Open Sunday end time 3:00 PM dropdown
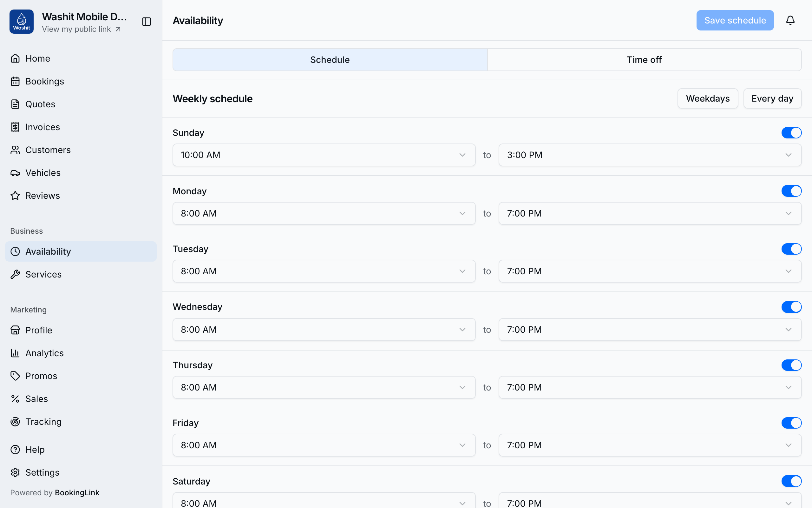The width and height of the screenshot is (812, 508). pyautogui.click(x=650, y=155)
